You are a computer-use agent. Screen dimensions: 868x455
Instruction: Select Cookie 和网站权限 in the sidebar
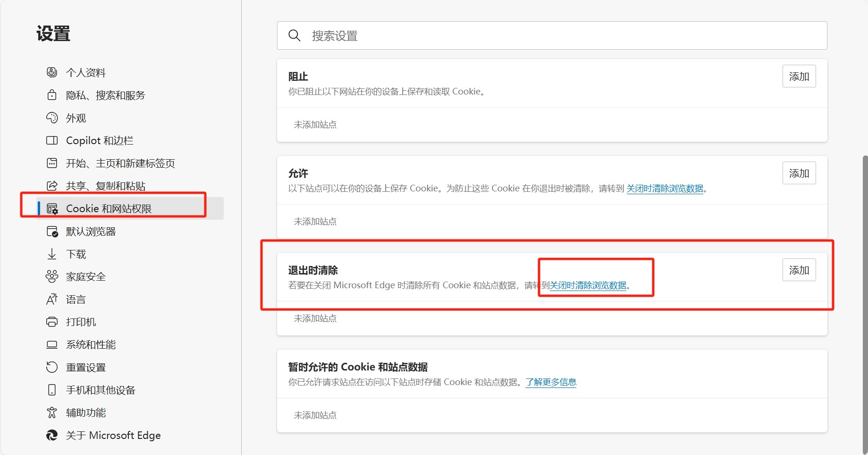(130, 208)
